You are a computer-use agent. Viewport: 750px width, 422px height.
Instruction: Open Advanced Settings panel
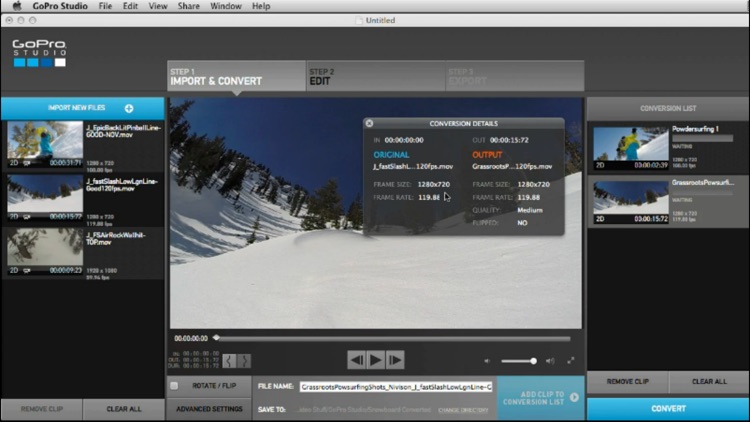[209, 409]
